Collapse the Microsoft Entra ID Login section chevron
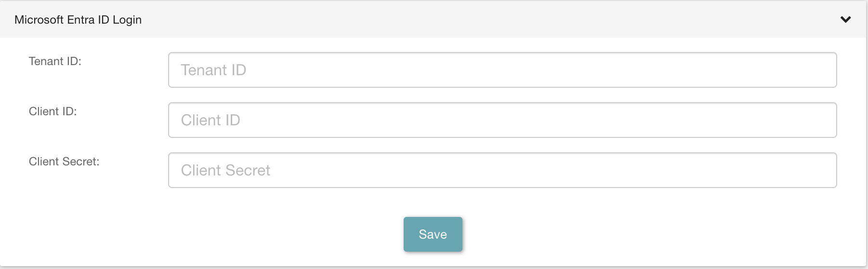Screen dimensions: 868x269 pos(845,20)
